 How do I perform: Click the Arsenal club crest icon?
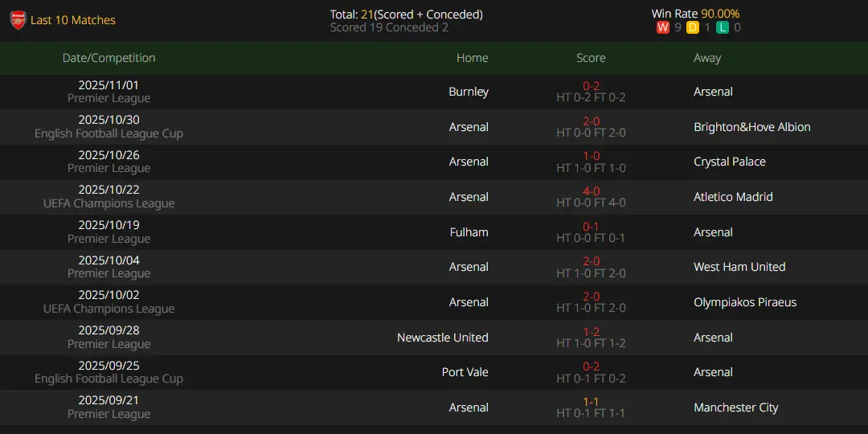18,20
